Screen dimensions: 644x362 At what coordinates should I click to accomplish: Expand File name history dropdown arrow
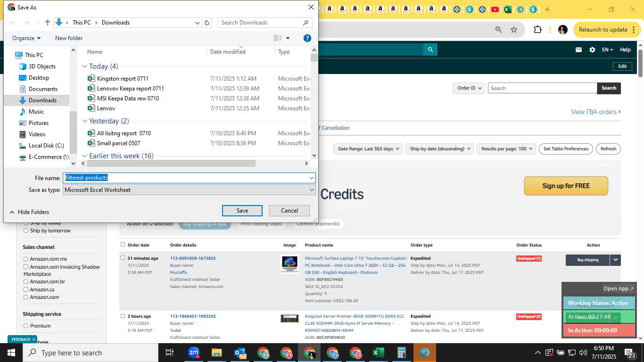312,178
